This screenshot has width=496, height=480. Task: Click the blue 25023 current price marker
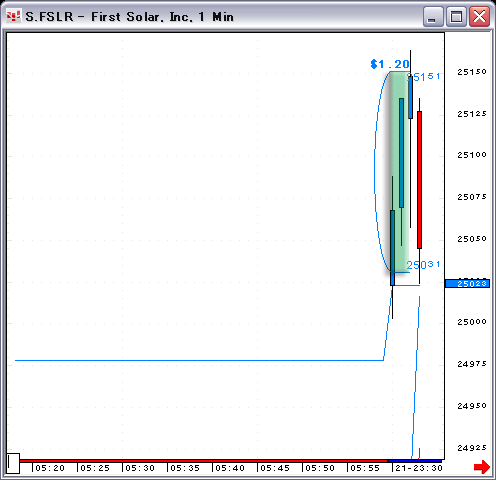[468, 284]
